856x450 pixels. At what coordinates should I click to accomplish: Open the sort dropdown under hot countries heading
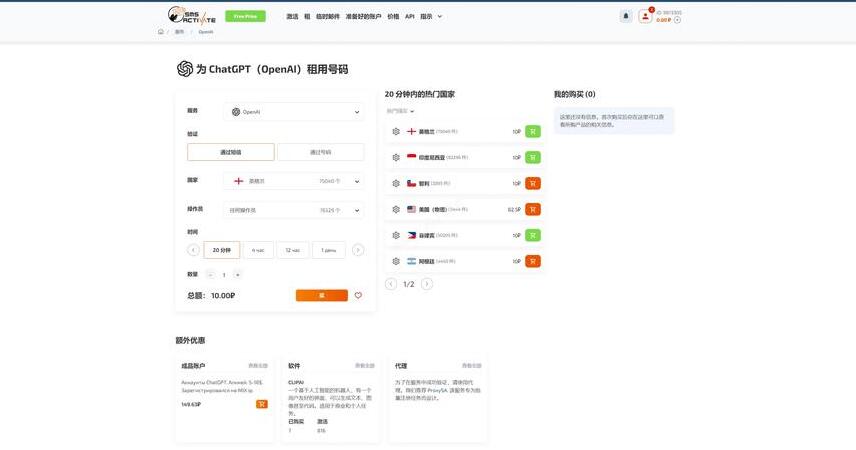coord(400,111)
